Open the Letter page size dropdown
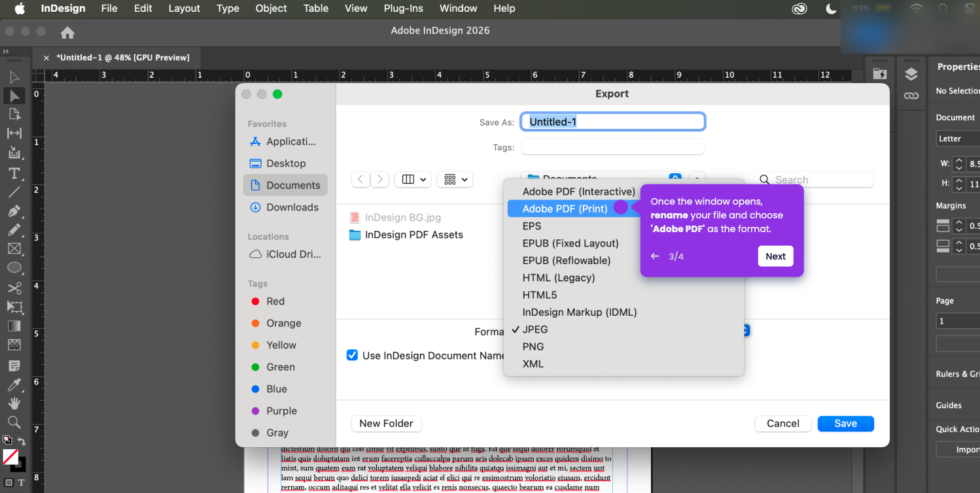The height and width of the screenshot is (493, 980). pyautogui.click(x=958, y=139)
